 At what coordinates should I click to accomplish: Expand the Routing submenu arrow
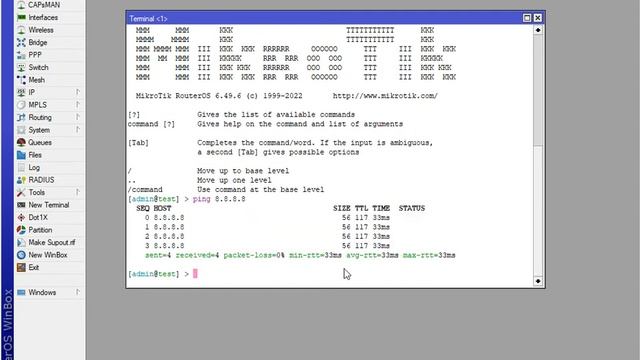(x=78, y=118)
